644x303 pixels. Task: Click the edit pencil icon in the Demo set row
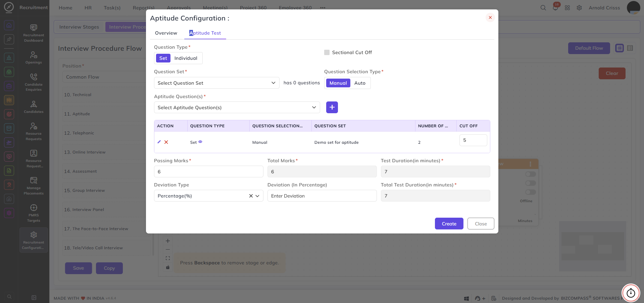pos(159,142)
